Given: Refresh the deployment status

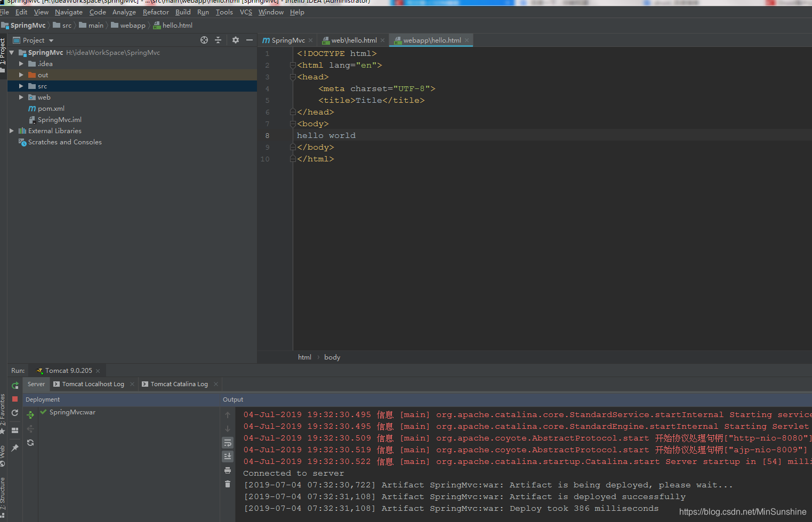Looking at the screenshot, I should [30, 443].
